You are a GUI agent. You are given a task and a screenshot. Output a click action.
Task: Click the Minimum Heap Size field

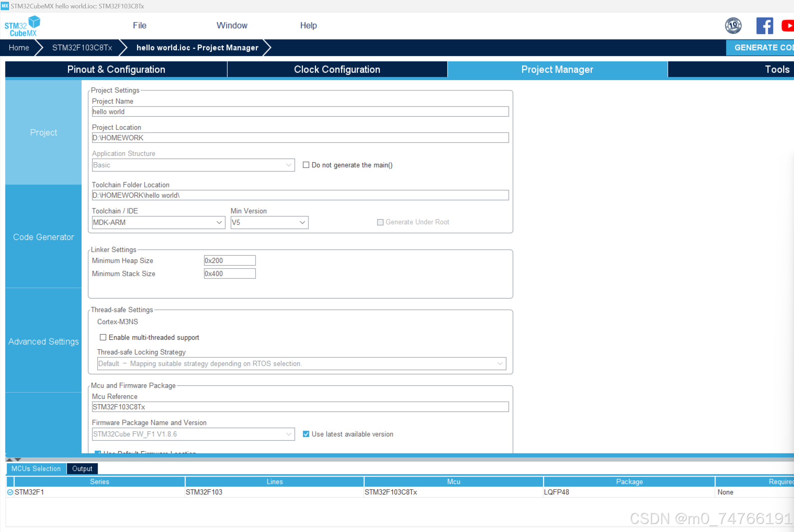(229, 261)
